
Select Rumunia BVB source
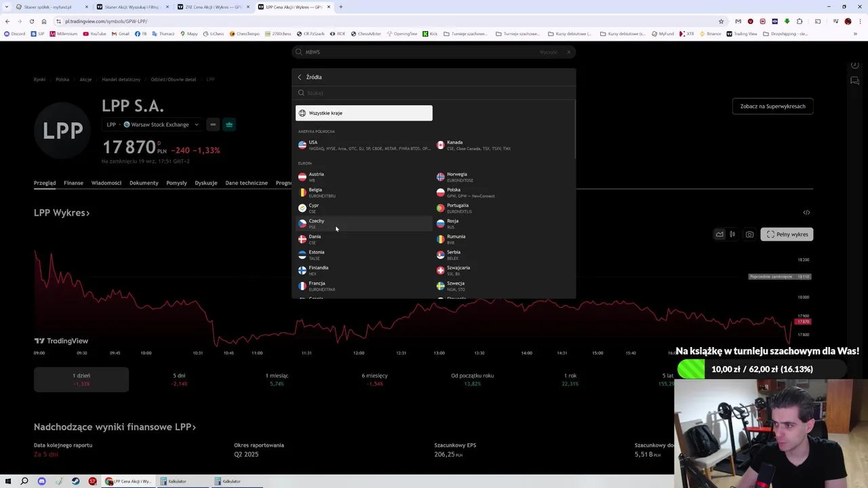(502, 239)
